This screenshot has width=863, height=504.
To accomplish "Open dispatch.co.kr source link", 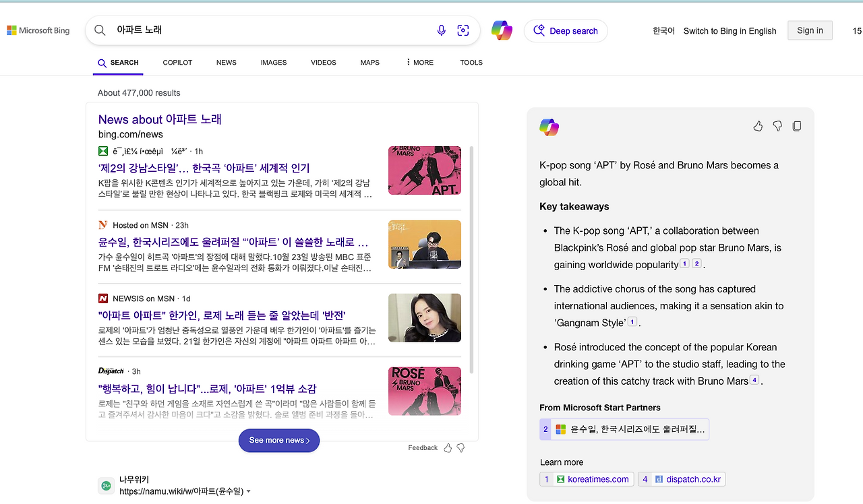I will point(682,480).
